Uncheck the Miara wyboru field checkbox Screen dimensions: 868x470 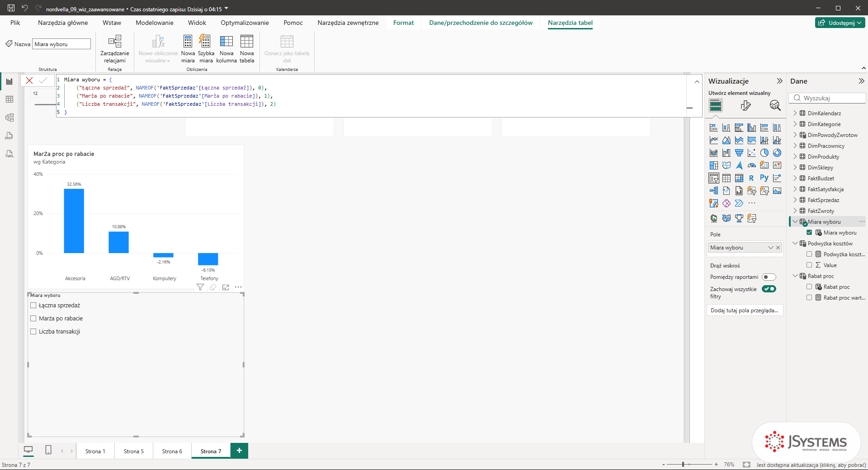[x=809, y=233]
